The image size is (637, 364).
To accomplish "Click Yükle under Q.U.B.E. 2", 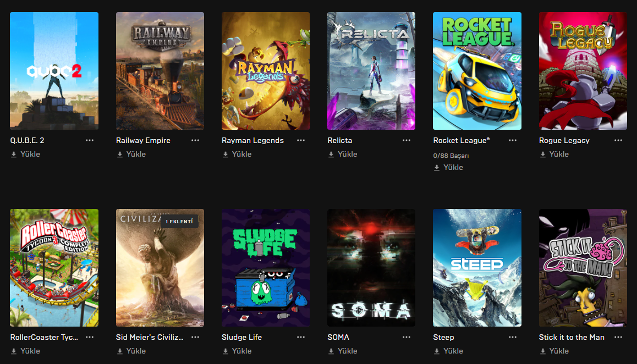I will [x=25, y=155].
